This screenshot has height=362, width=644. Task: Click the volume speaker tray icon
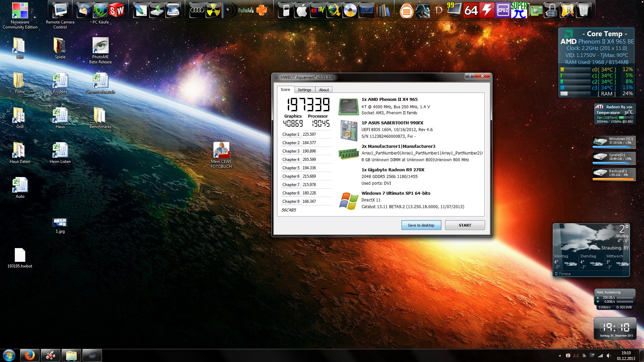pos(608,356)
